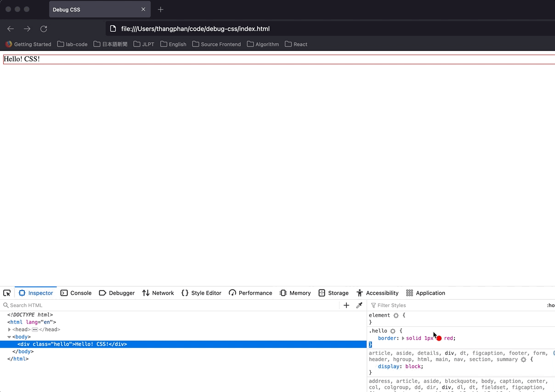Toggle selector highlighter for .hello rule
Viewport: 555px width, 392px height.
[393, 331]
